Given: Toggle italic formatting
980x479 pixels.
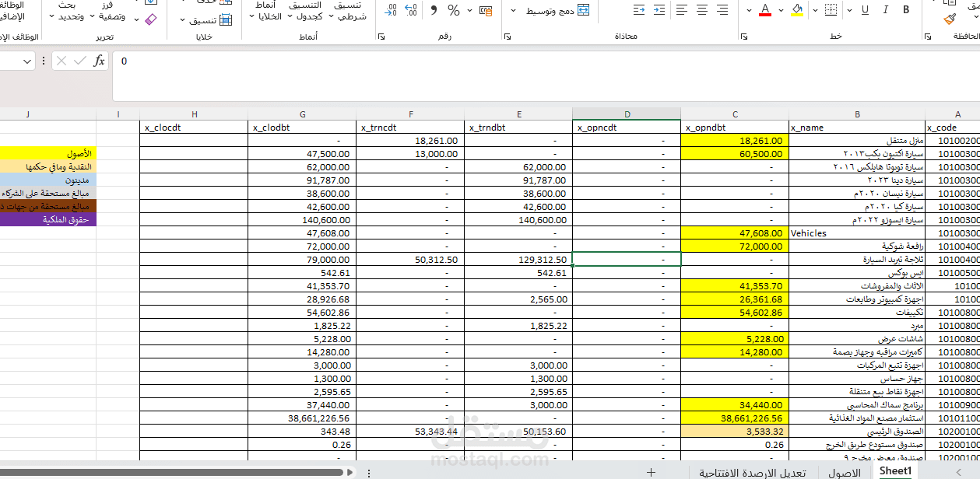Looking at the screenshot, I should point(885,10).
